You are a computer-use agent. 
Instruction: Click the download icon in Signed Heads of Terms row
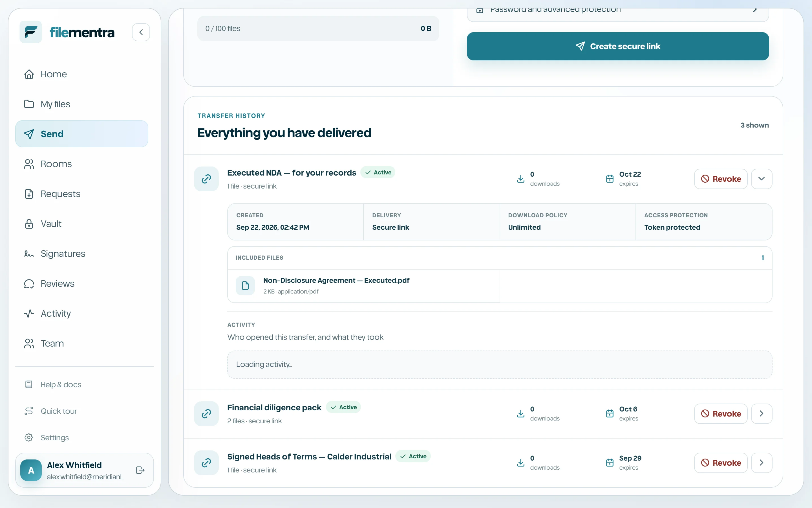point(521,463)
